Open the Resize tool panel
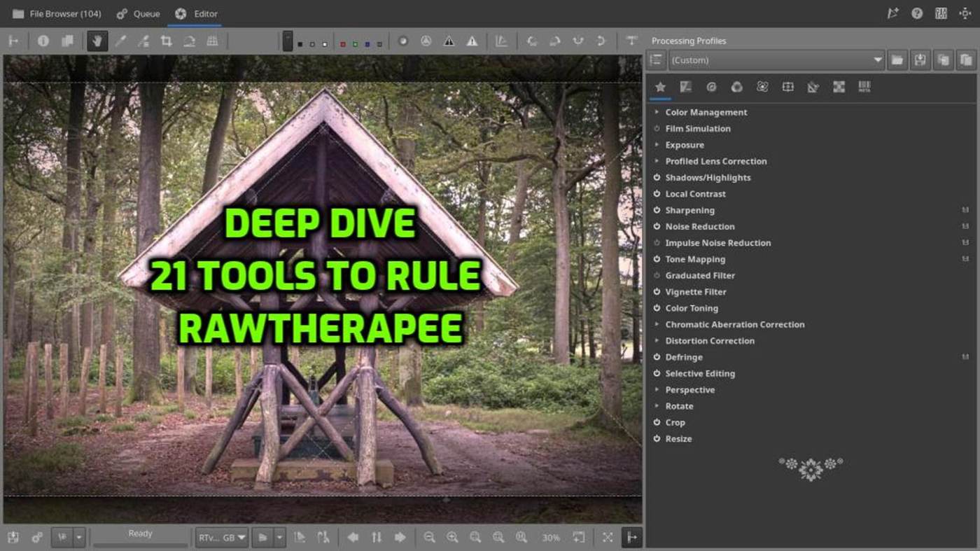 click(x=678, y=439)
